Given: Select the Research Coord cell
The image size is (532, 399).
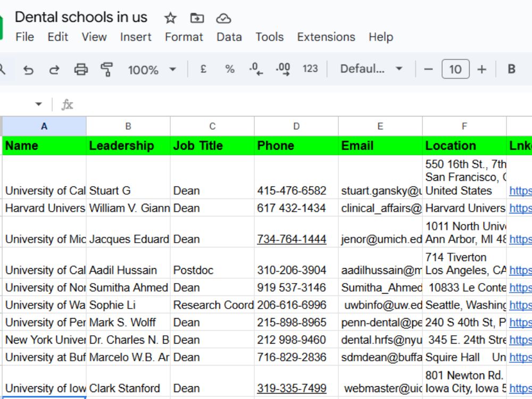Looking at the screenshot, I should (212, 305).
